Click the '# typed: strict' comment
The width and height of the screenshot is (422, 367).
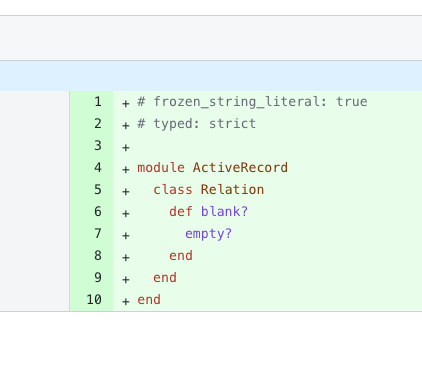tap(197, 124)
